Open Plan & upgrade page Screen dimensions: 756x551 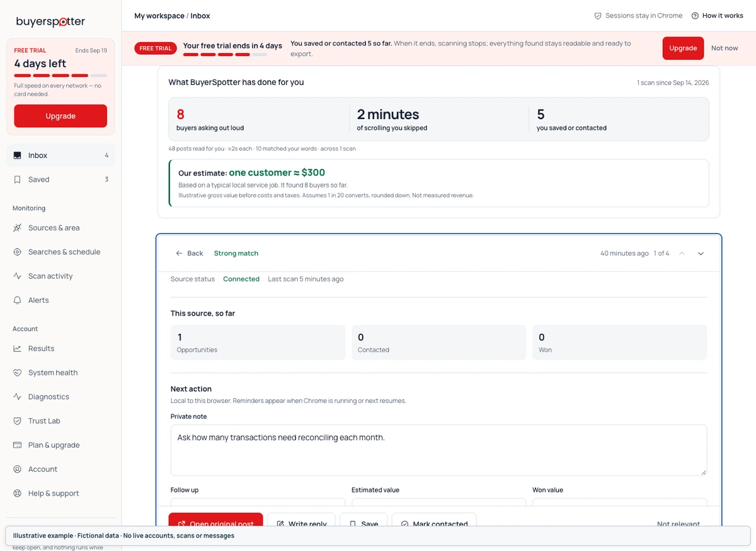point(60,445)
